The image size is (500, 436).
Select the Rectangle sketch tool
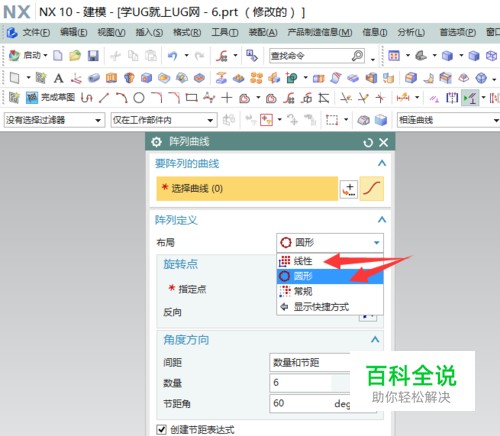(x=191, y=98)
